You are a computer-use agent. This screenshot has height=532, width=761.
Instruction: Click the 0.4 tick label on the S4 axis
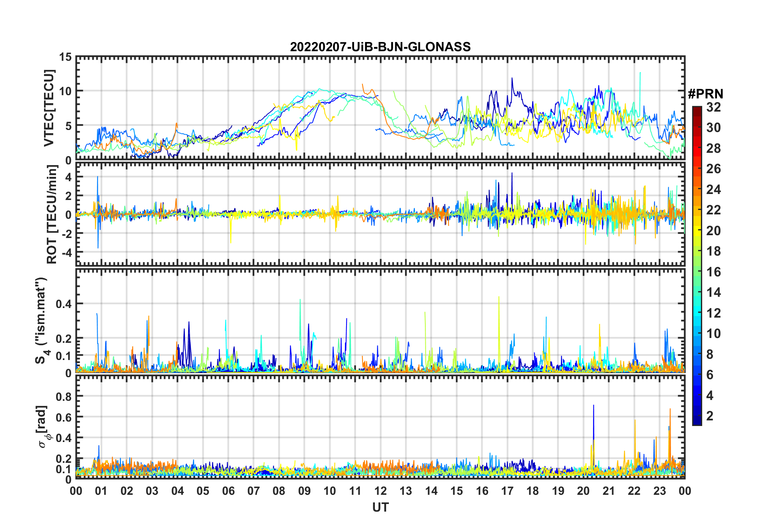[x=64, y=304]
